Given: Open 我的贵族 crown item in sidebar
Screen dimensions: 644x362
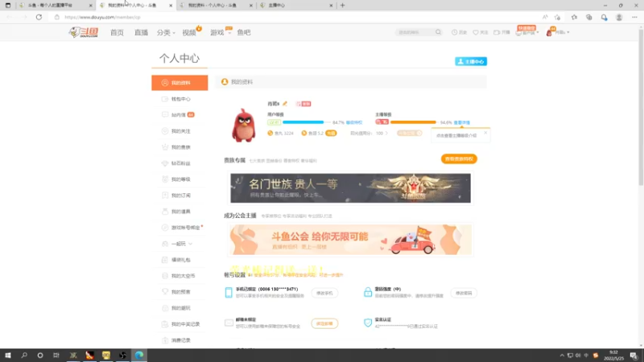Looking at the screenshot, I should coord(180,147).
